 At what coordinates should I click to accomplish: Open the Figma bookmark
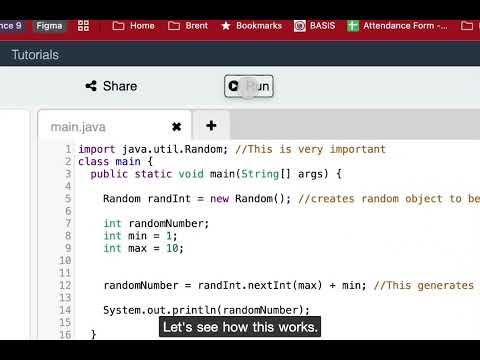[49, 26]
